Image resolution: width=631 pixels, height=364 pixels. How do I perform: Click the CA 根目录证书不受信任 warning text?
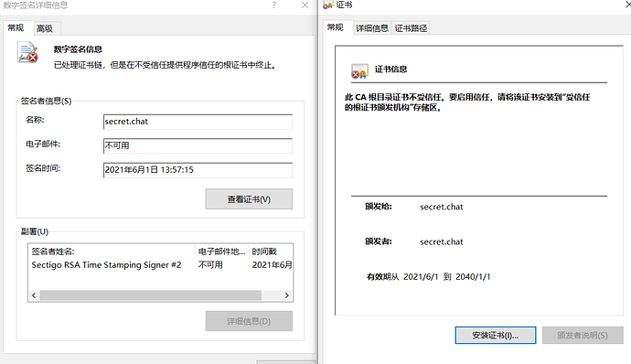[x=467, y=102]
